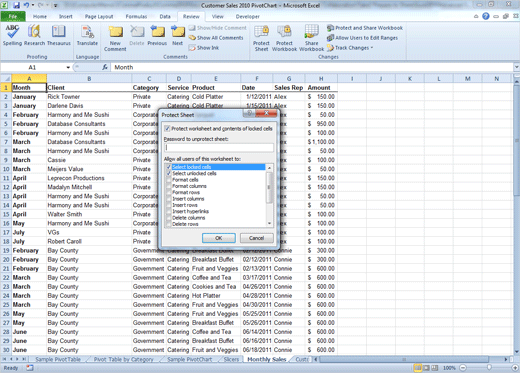Open the Name Box dropdown arrow

pos(68,67)
